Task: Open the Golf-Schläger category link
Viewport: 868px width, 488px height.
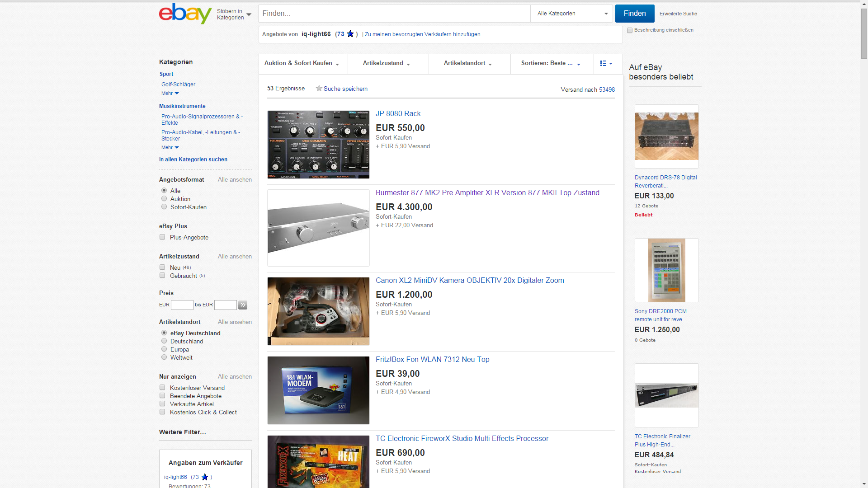Action: pos(179,84)
